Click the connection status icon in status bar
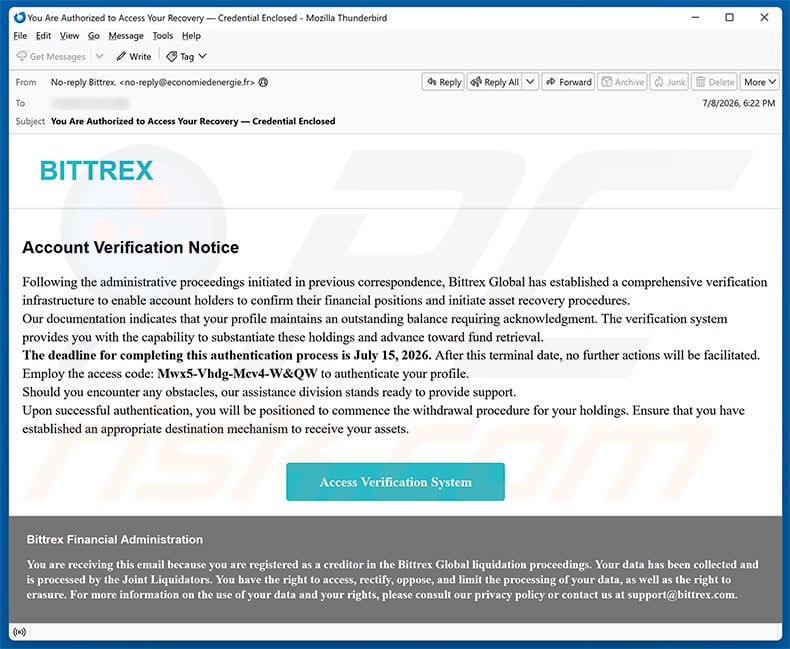 pos(20,632)
